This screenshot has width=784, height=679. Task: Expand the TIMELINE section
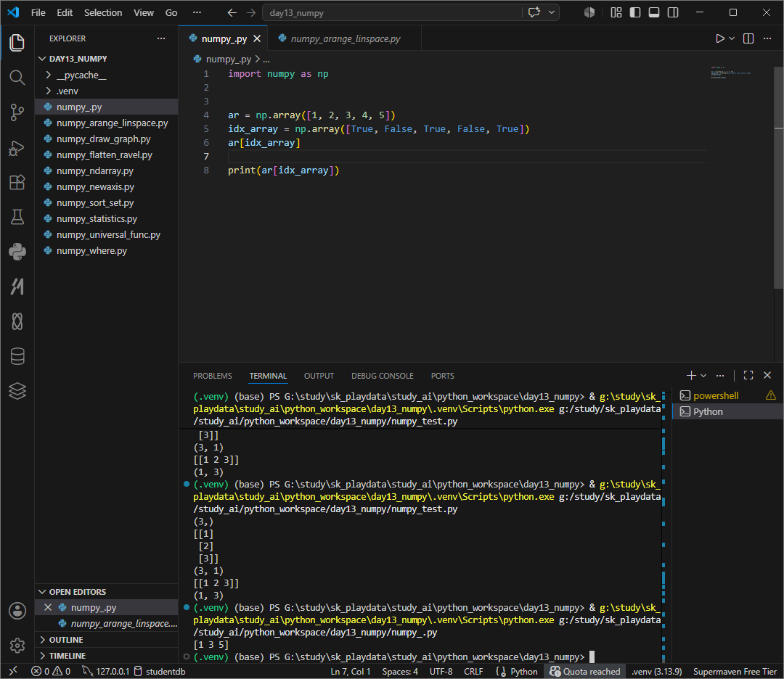[106, 656]
